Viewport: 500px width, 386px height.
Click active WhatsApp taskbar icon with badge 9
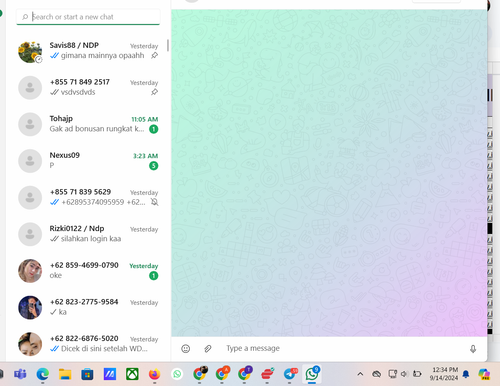point(312,374)
